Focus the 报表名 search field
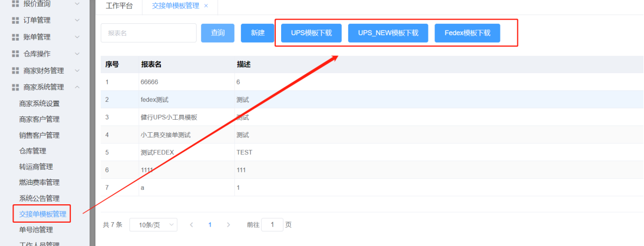The width and height of the screenshot is (644, 246). [148, 33]
